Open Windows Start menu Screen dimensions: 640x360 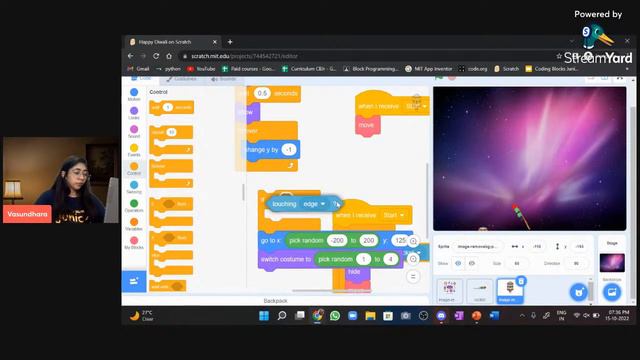pos(264,316)
